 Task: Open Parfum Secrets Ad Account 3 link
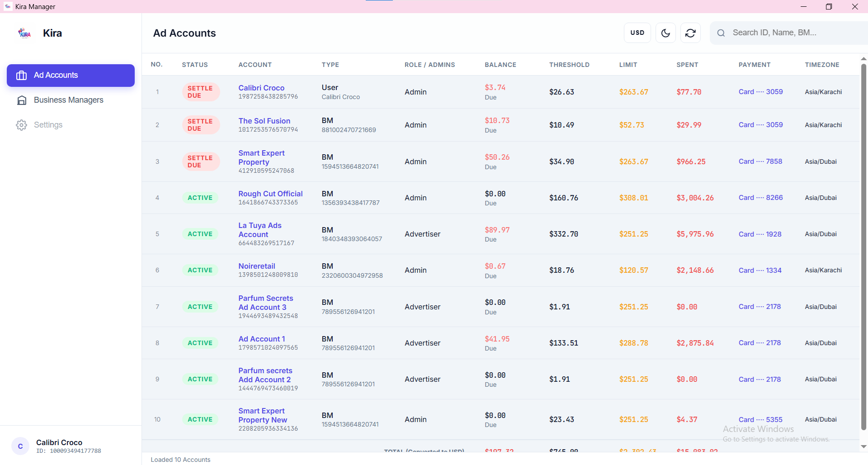pos(266,303)
